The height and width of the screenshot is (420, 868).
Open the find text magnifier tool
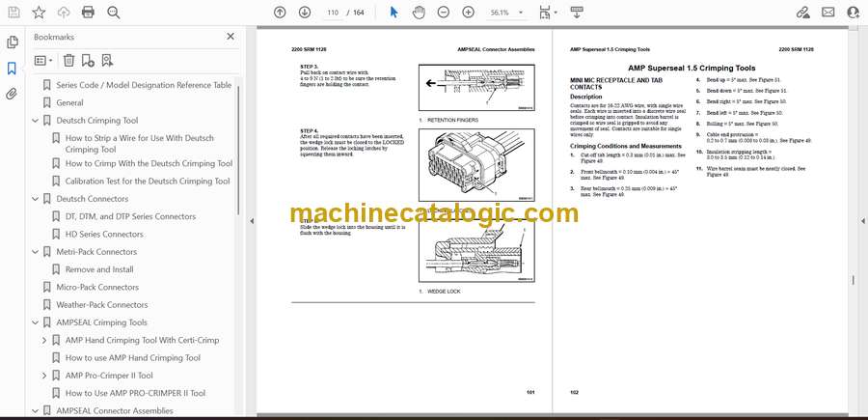pos(114,13)
